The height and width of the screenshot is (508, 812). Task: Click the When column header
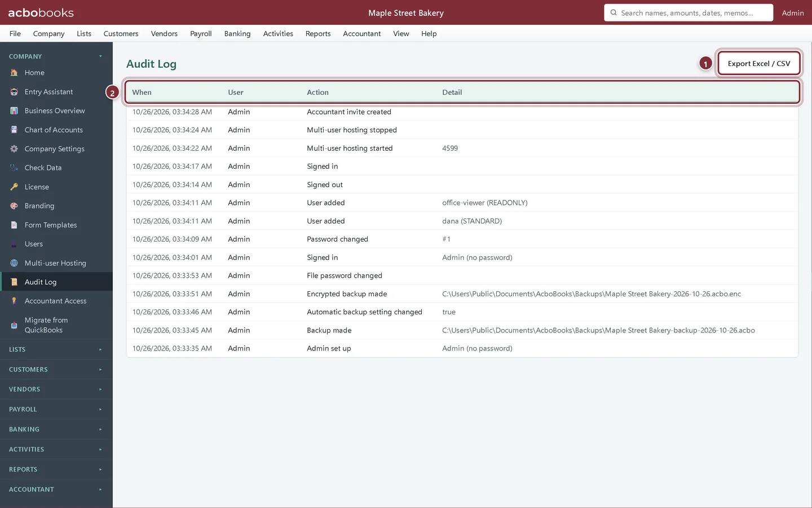click(142, 93)
